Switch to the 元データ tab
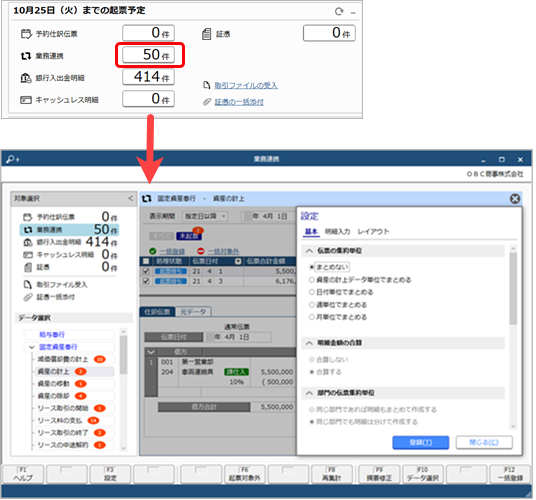Image resolution: width=536 pixels, height=500 pixels. pyautogui.click(x=193, y=312)
